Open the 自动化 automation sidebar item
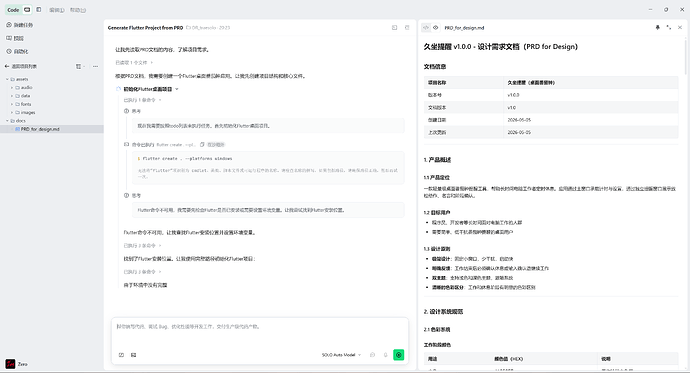The height and width of the screenshot is (373, 690). (x=18, y=51)
